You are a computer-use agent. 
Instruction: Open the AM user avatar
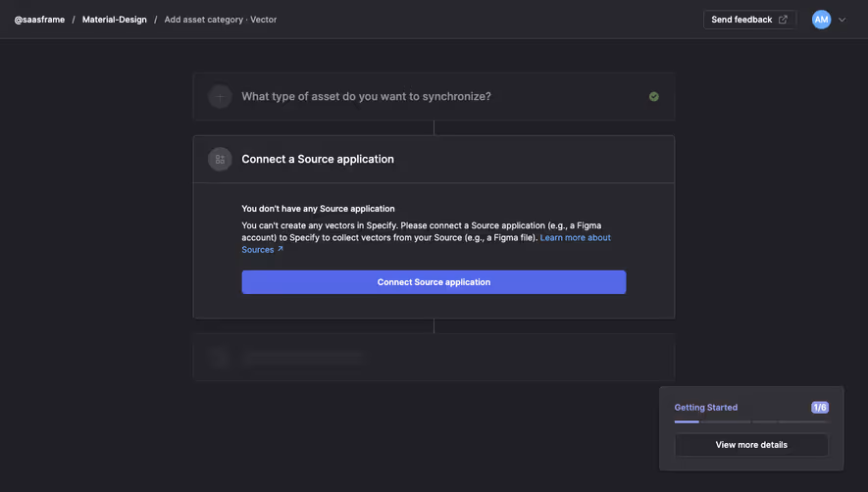[x=821, y=20]
